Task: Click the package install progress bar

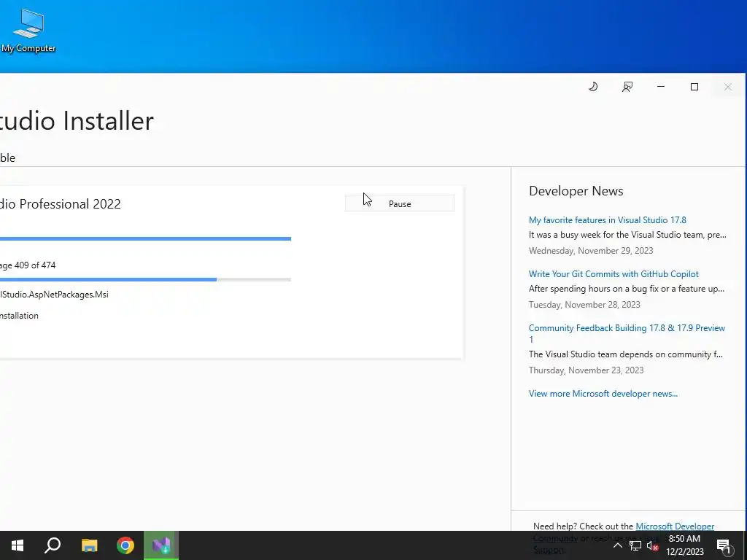Action: (x=145, y=279)
